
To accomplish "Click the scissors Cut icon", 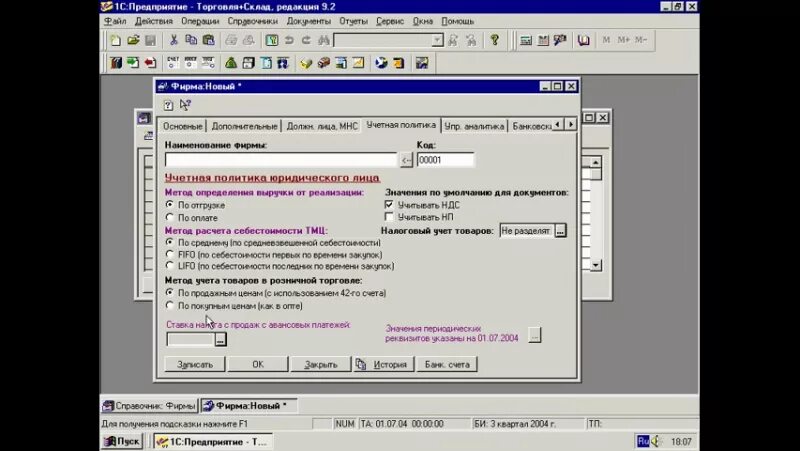I will pyautogui.click(x=173, y=40).
